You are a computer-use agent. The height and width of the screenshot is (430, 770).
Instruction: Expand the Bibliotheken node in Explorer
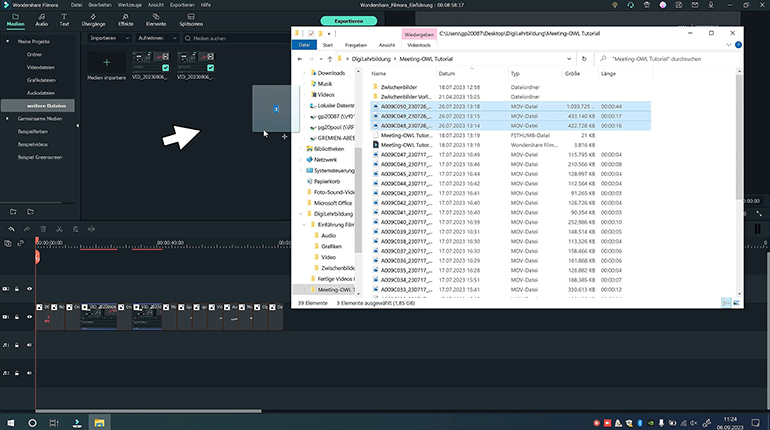[301, 149]
